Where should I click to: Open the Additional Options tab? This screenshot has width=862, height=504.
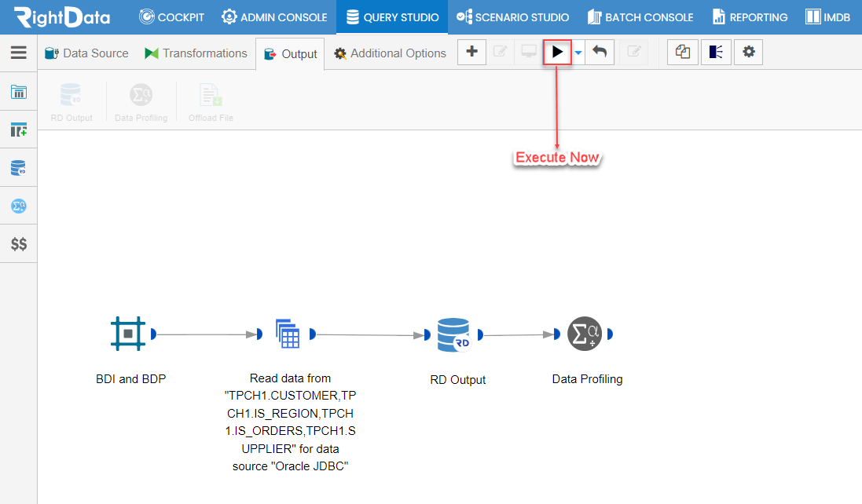point(391,53)
